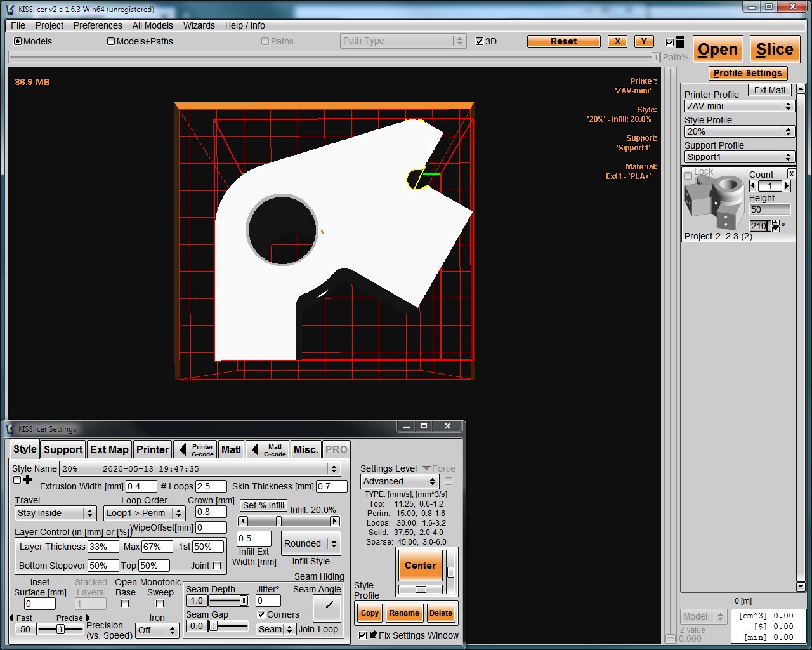Uncheck the Corners seam option
812x650 pixels.
pyautogui.click(x=261, y=614)
